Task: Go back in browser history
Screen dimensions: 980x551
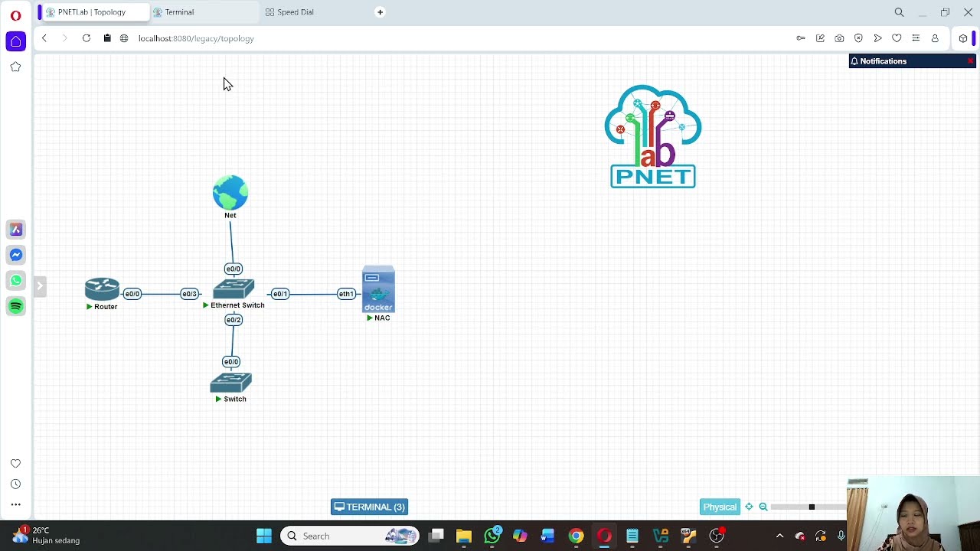Action: 44,38
